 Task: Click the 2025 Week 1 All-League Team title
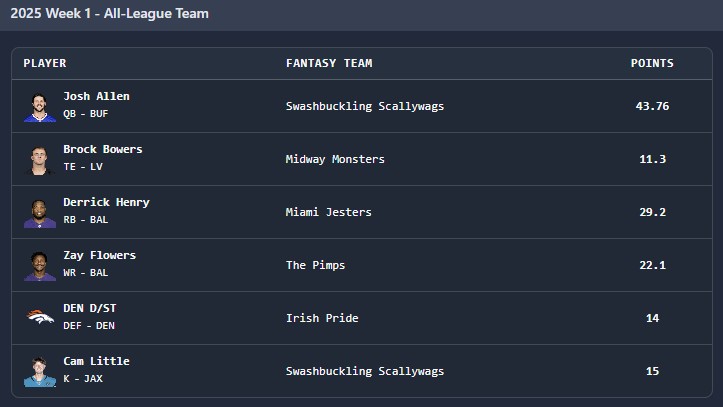tap(110, 14)
